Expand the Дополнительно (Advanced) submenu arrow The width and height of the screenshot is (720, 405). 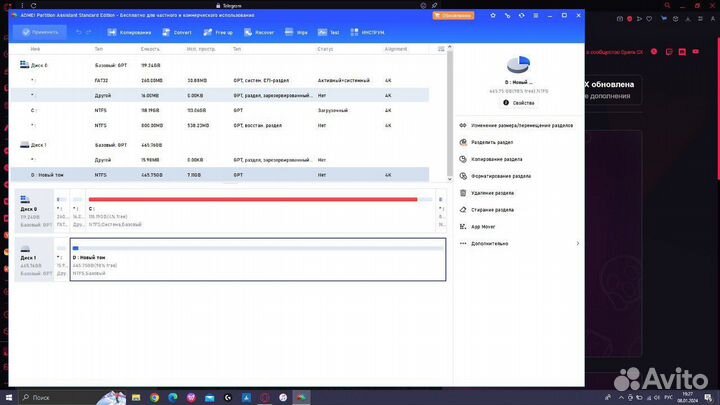tap(578, 243)
